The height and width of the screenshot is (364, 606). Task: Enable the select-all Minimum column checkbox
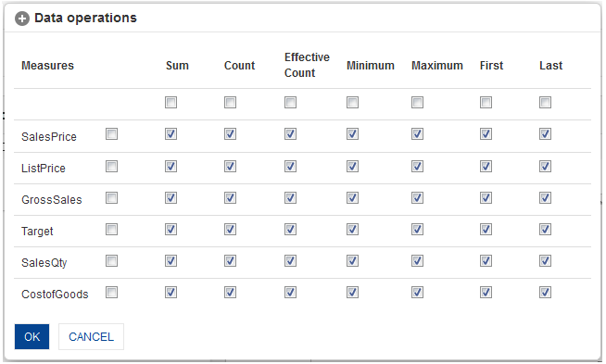(352, 103)
